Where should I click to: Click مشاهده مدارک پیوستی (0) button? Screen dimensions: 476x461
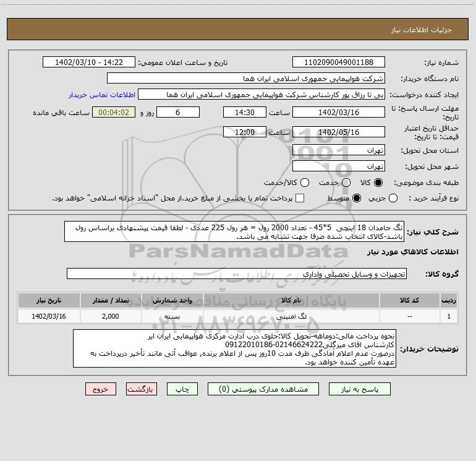pos(263,389)
